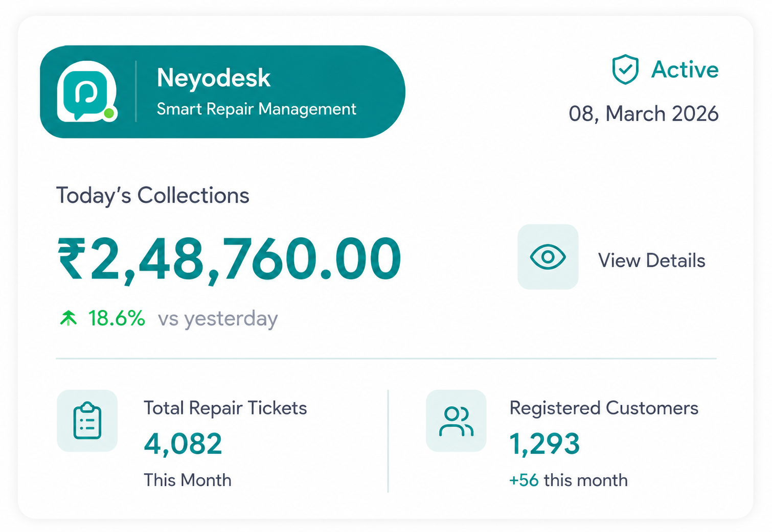Open the Registered Customers label

[x=604, y=408]
